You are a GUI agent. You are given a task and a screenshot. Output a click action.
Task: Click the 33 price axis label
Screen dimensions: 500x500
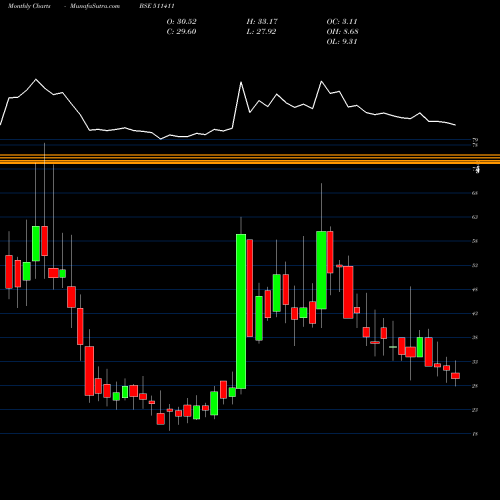point(475,362)
